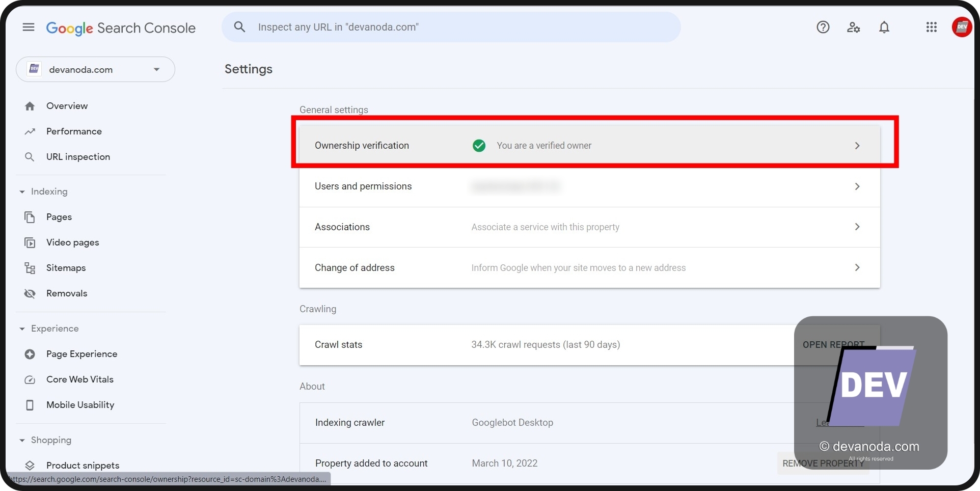Open URL inspection in sidebar
The image size is (980, 491).
point(78,157)
